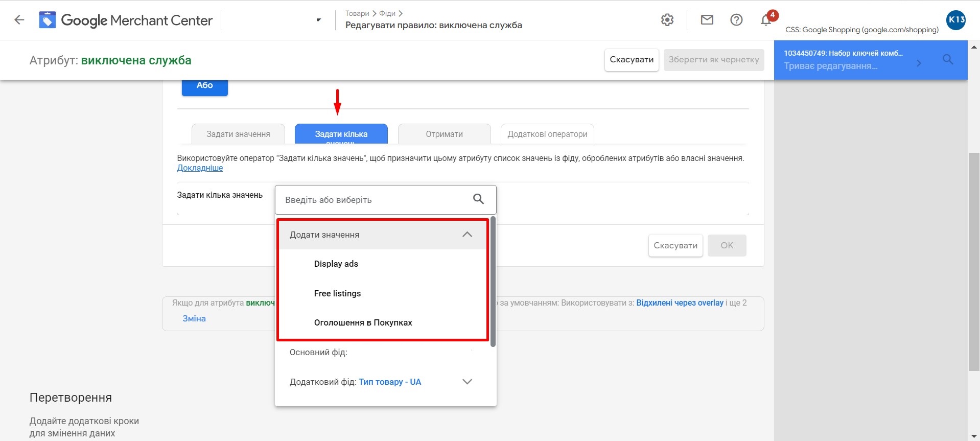This screenshot has height=441, width=980.
Task: Open the settings gear icon
Action: tap(667, 20)
